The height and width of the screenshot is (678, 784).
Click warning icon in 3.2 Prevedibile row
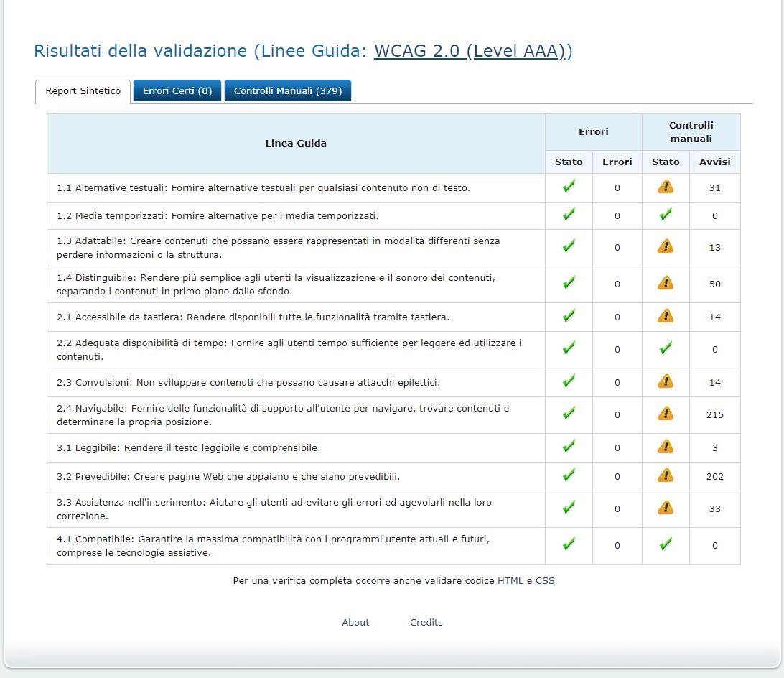click(665, 475)
